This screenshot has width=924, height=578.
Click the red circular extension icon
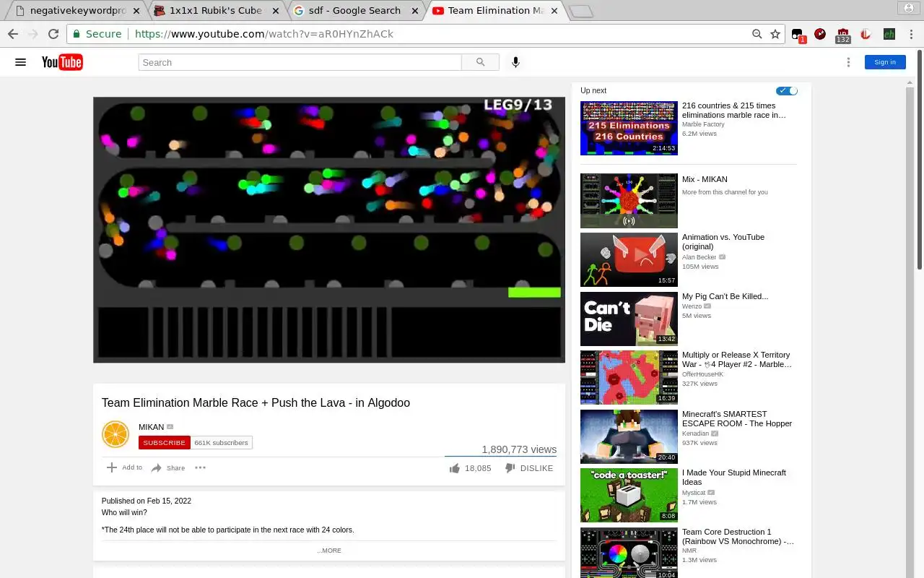tap(820, 34)
